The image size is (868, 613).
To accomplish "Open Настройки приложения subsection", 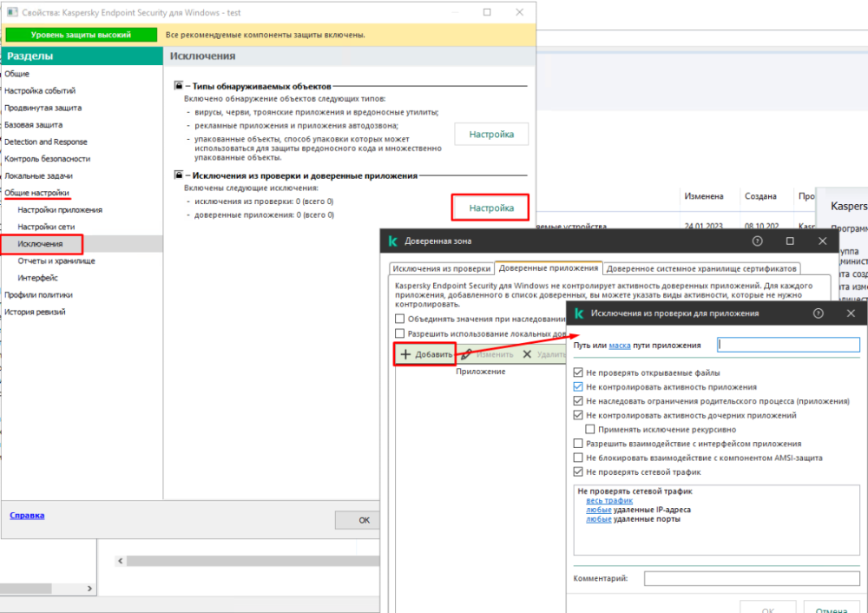I will (60, 210).
